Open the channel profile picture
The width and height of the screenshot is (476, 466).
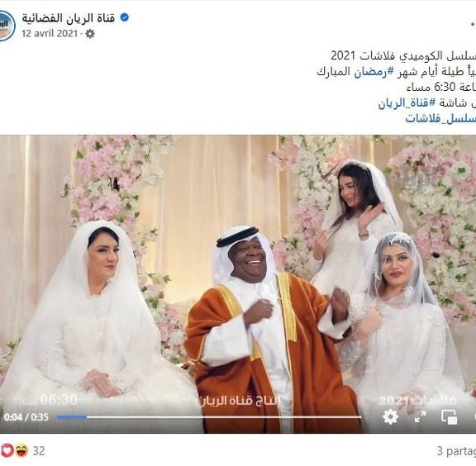click(6, 26)
